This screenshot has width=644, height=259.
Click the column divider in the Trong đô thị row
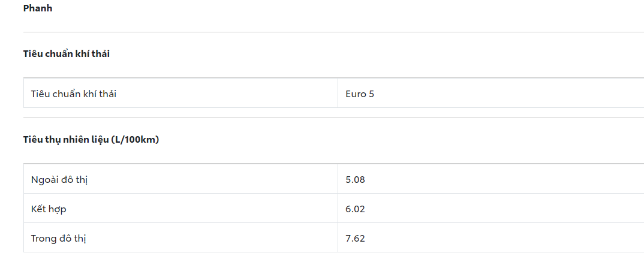[338, 238]
